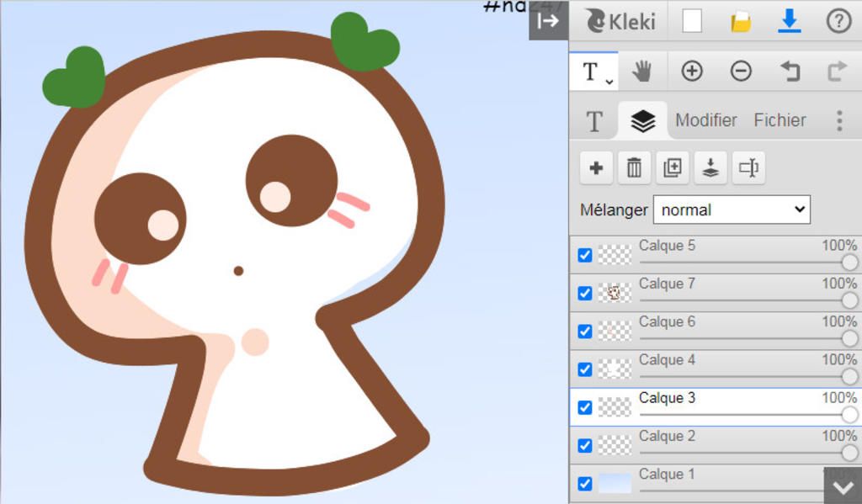The width and height of the screenshot is (862, 504).
Task: Zoom out with the minus icon
Action: (x=741, y=72)
